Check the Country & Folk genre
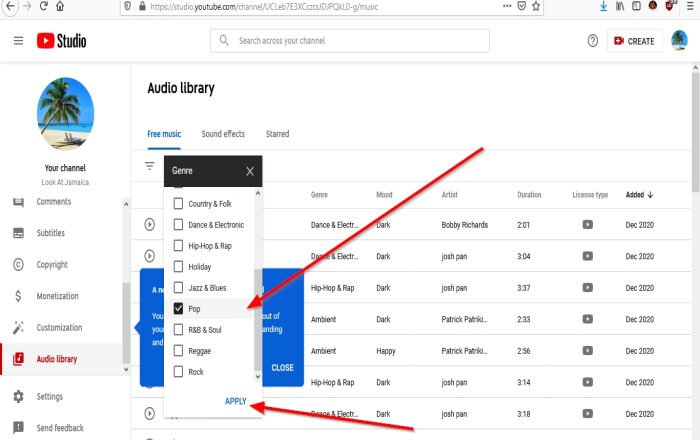This screenshot has width=700, height=440. (x=178, y=203)
